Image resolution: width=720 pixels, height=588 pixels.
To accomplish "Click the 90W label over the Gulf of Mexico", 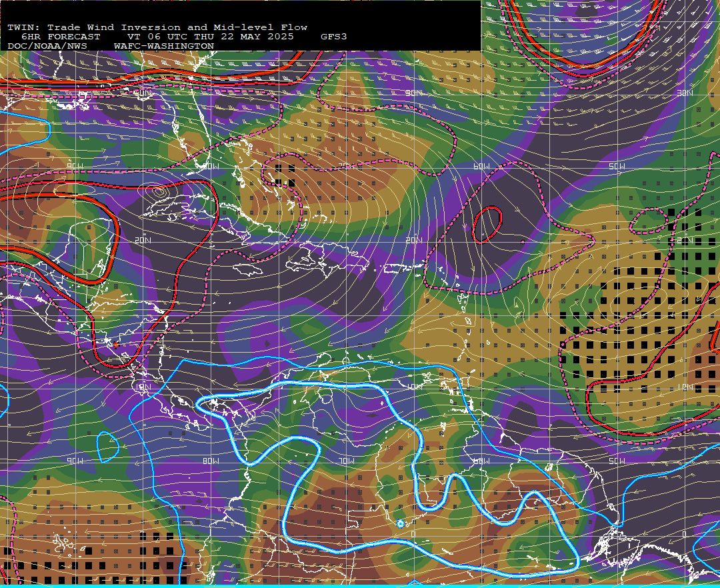I will tap(75, 166).
